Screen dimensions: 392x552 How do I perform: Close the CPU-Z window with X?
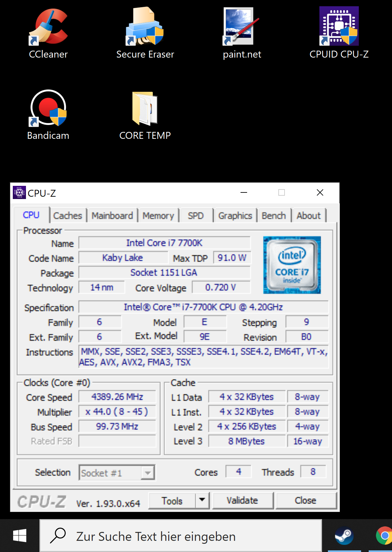click(320, 192)
